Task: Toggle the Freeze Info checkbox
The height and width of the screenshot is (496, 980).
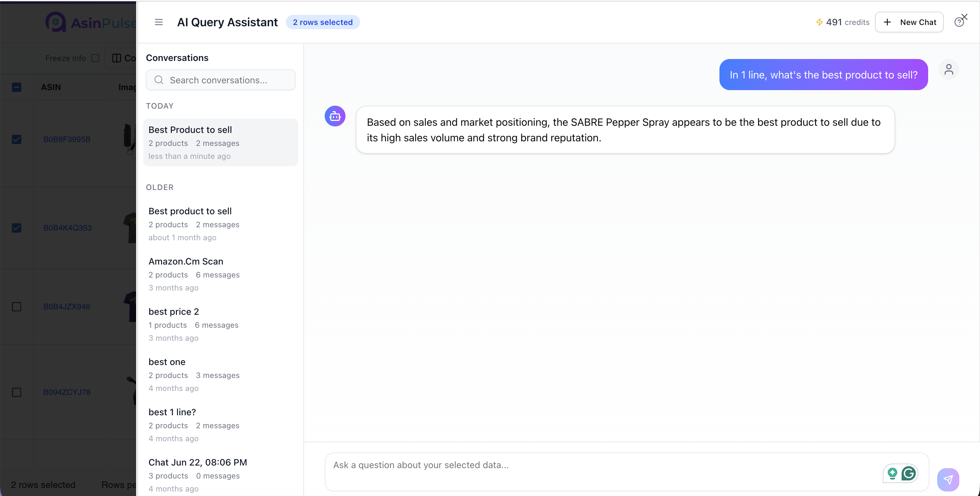Action: pos(96,58)
